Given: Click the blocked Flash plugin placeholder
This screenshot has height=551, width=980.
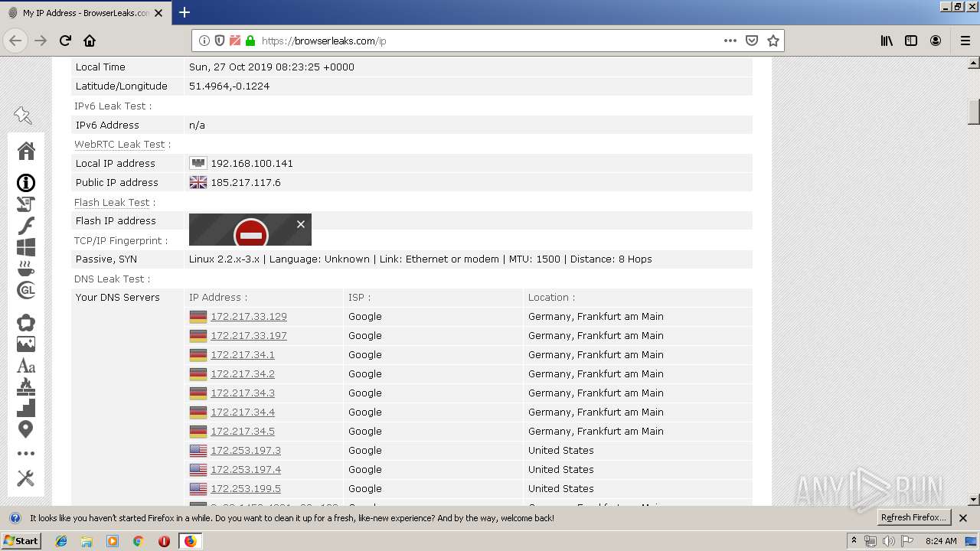Looking at the screenshot, I should pyautogui.click(x=250, y=230).
